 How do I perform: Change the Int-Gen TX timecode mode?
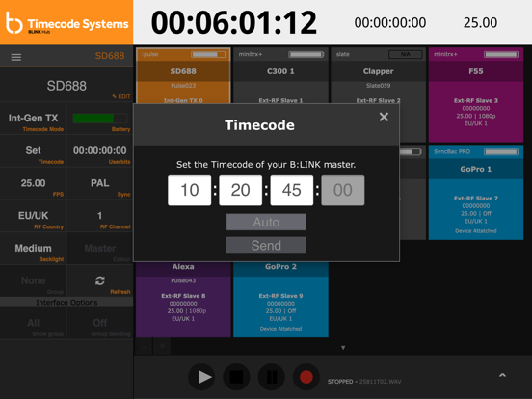pos(33,119)
